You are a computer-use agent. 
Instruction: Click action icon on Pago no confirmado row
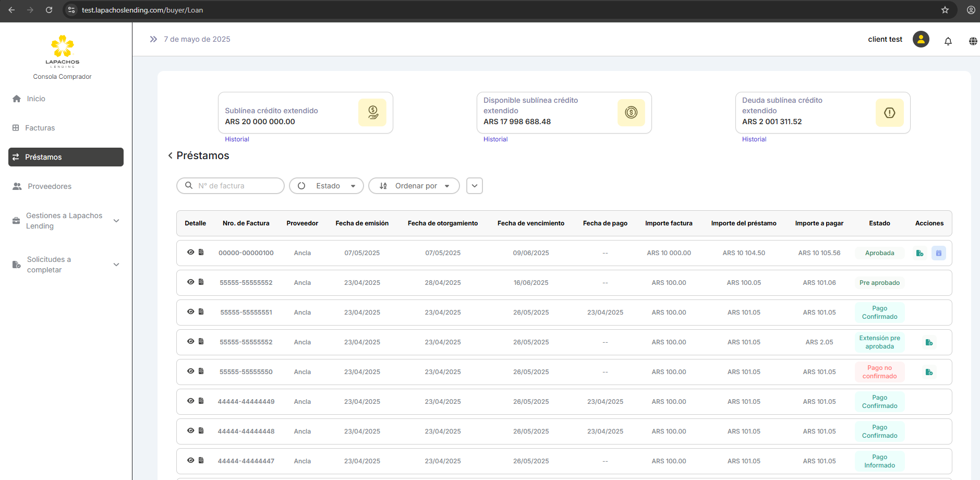pyautogui.click(x=929, y=372)
